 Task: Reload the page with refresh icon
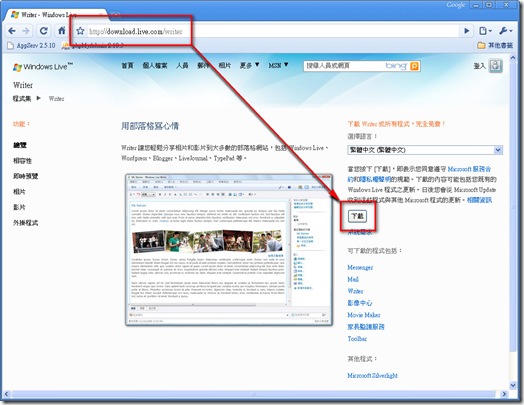(43, 31)
